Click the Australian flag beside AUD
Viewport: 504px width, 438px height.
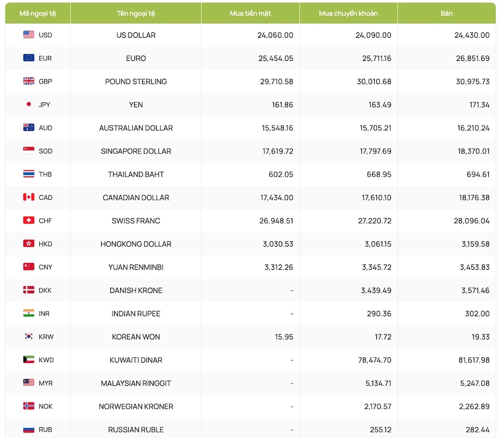point(29,128)
